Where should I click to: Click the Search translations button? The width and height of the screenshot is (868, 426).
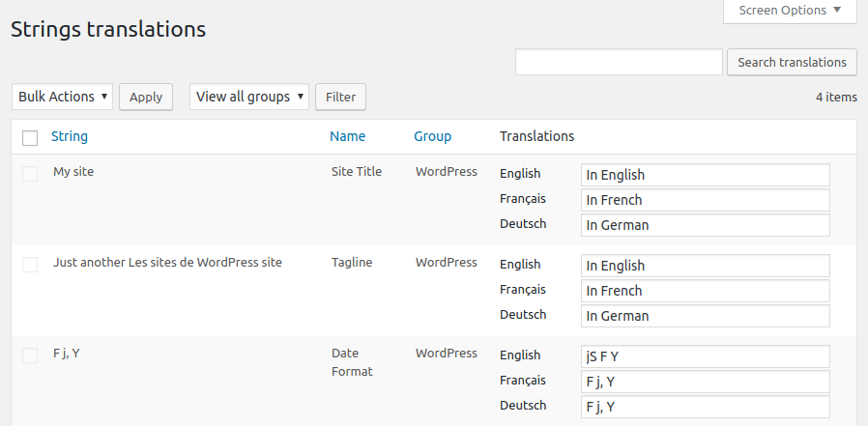pyautogui.click(x=792, y=62)
